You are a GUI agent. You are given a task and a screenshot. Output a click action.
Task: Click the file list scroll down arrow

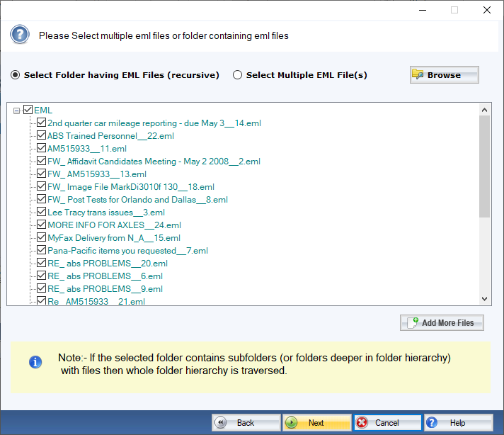click(x=484, y=299)
